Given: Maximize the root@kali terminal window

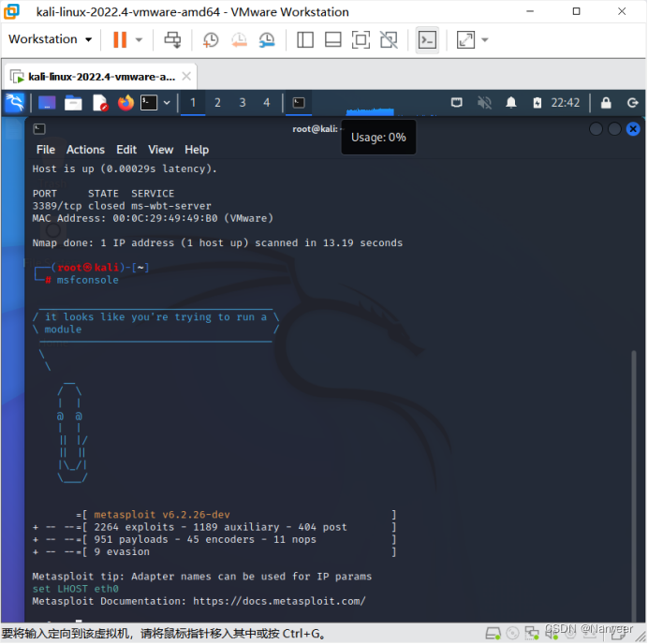Looking at the screenshot, I should 614,129.
